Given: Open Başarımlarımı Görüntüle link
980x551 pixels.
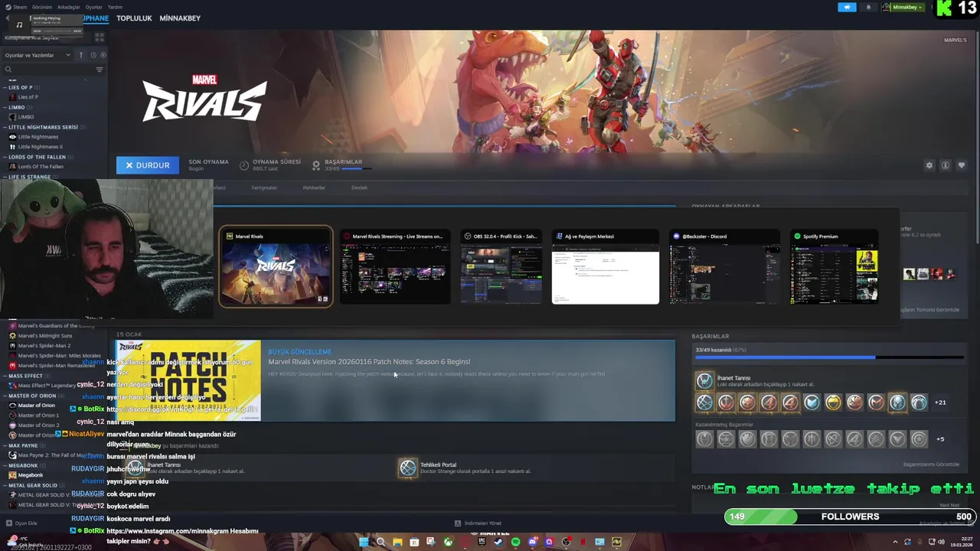Looking at the screenshot, I should (x=931, y=465).
